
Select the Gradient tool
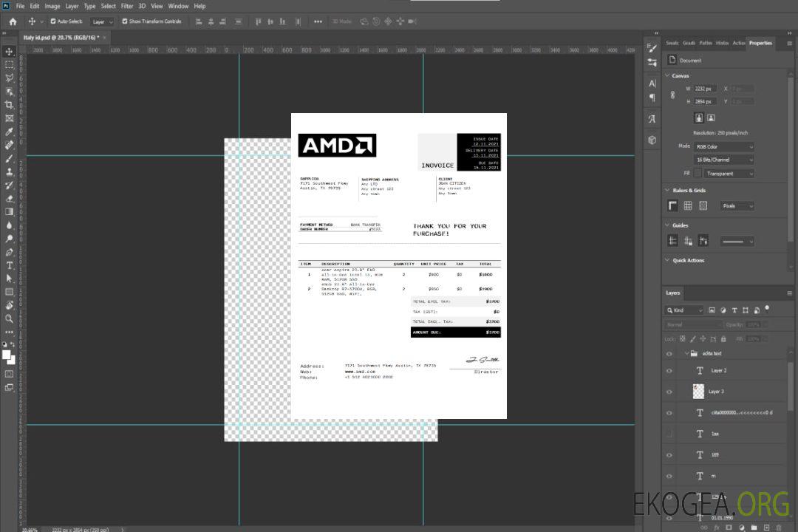point(9,212)
